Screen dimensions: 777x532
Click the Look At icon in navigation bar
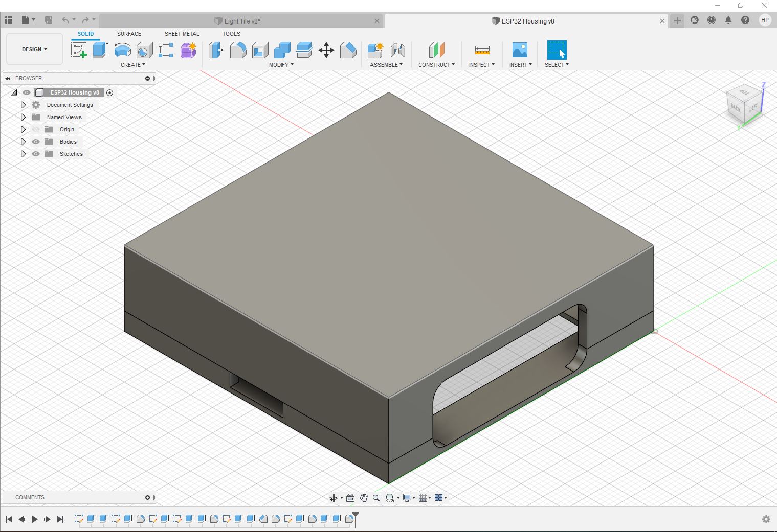point(350,498)
